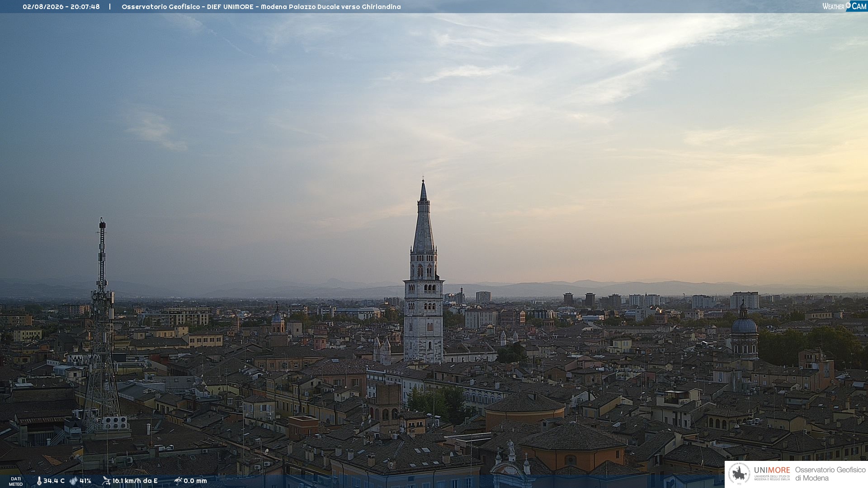Select the 16.1 km/h da E wind reading

pos(135,481)
